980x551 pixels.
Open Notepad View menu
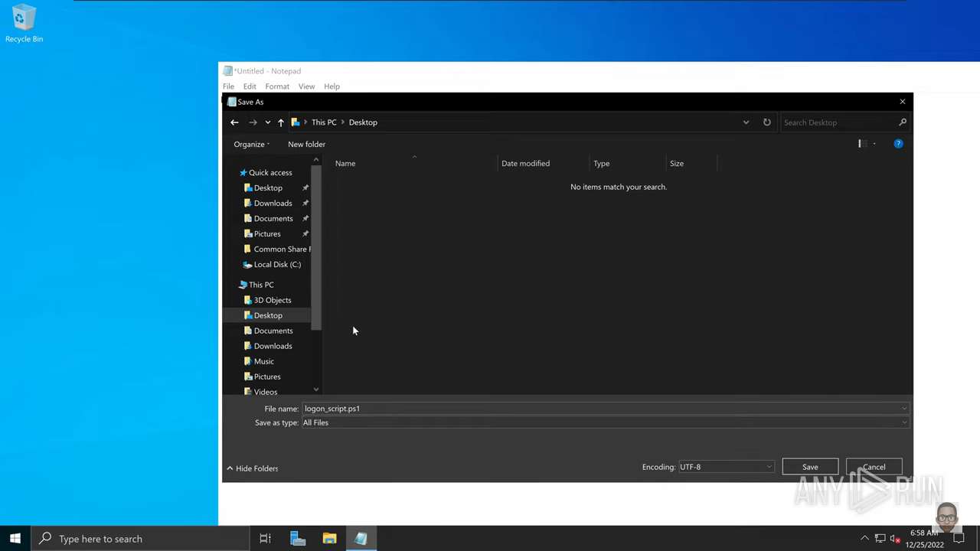pos(306,86)
